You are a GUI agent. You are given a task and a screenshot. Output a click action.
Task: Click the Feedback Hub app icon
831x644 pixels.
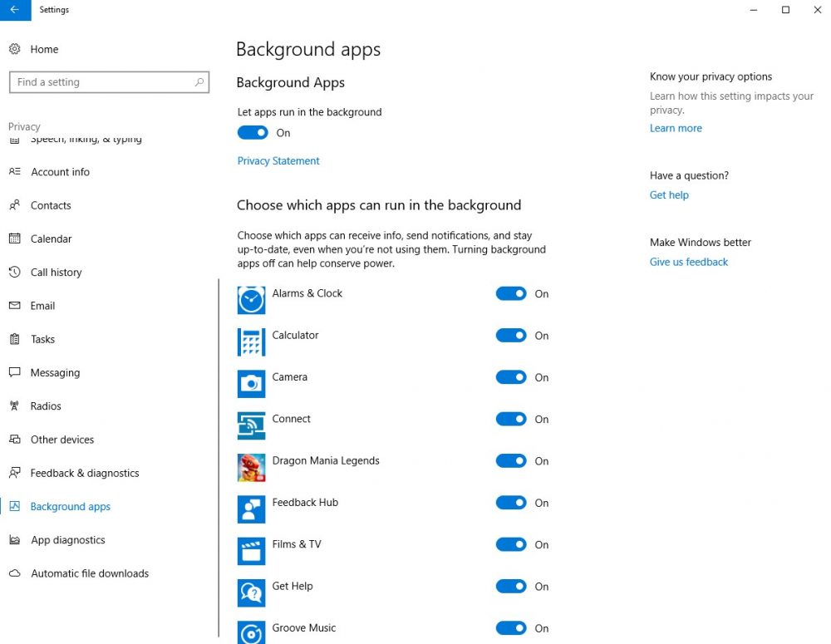click(x=251, y=509)
